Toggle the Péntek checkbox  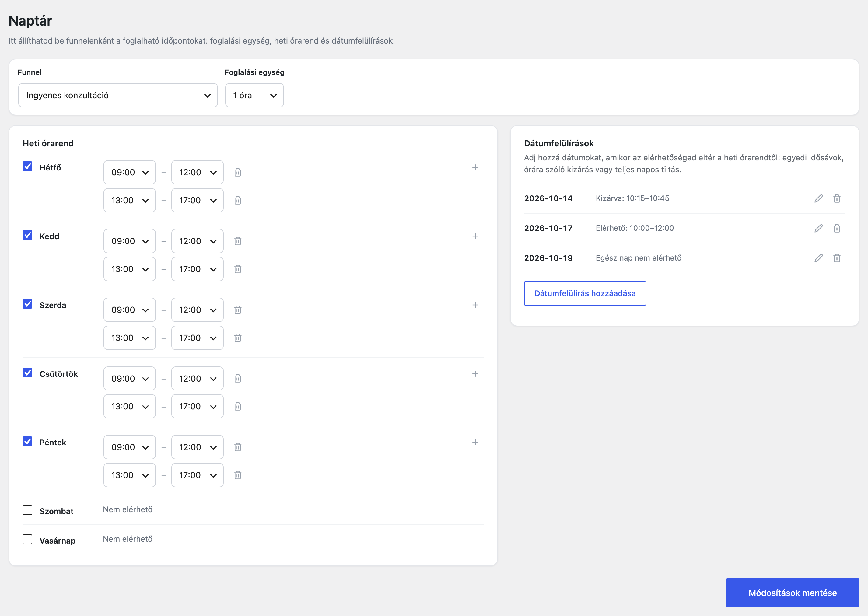[27, 441]
